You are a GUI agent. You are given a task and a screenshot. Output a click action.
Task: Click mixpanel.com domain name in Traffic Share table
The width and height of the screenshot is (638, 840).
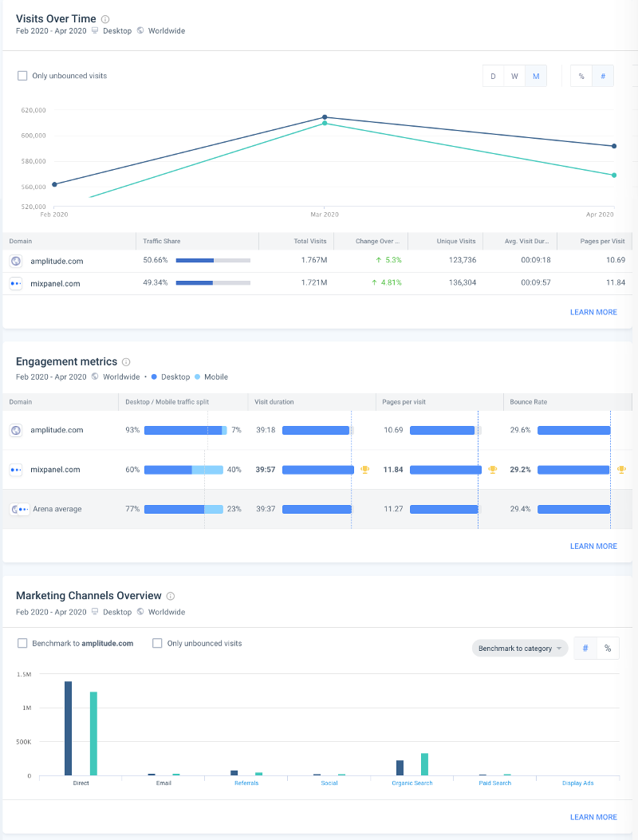click(55, 283)
